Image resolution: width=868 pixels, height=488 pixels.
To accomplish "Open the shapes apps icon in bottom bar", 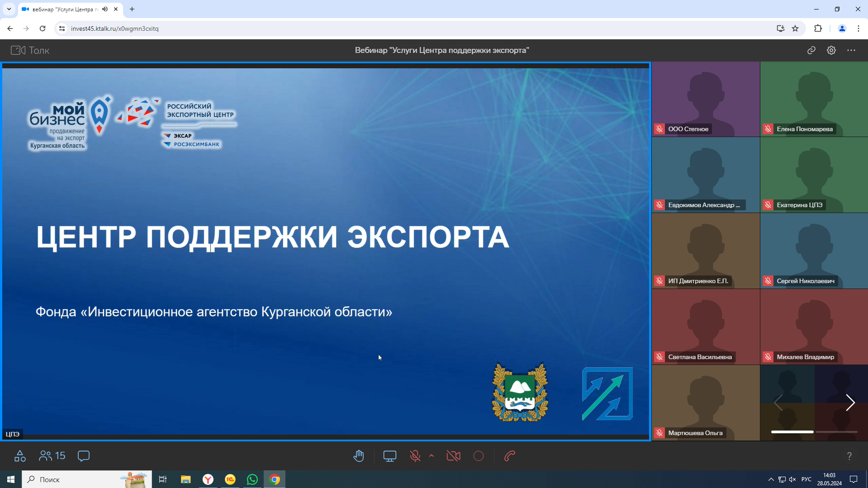I will point(20,456).
